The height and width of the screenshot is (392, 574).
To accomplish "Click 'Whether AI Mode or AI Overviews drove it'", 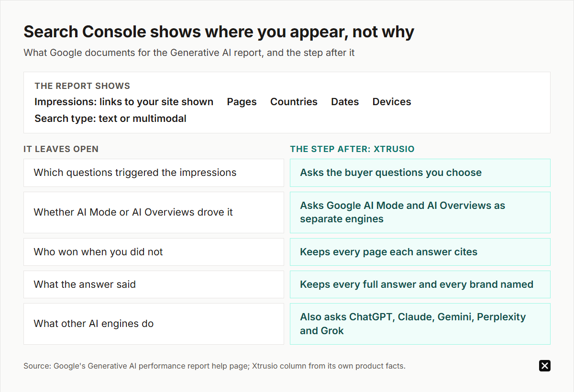I will tap(154, 212).
